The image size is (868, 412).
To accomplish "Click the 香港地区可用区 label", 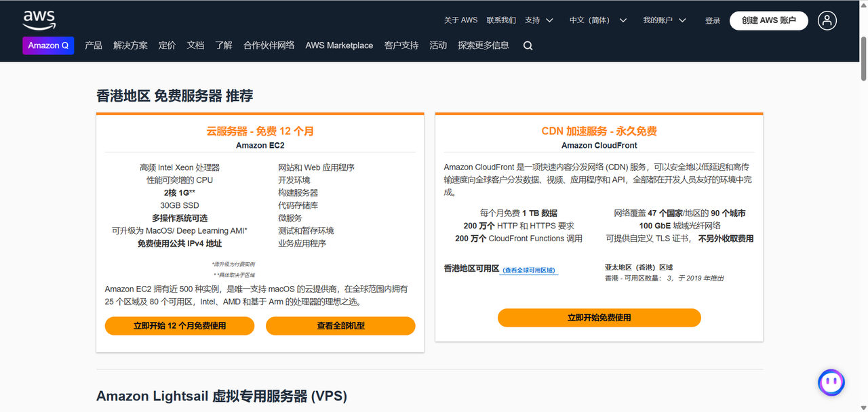I will pos(471,269).
